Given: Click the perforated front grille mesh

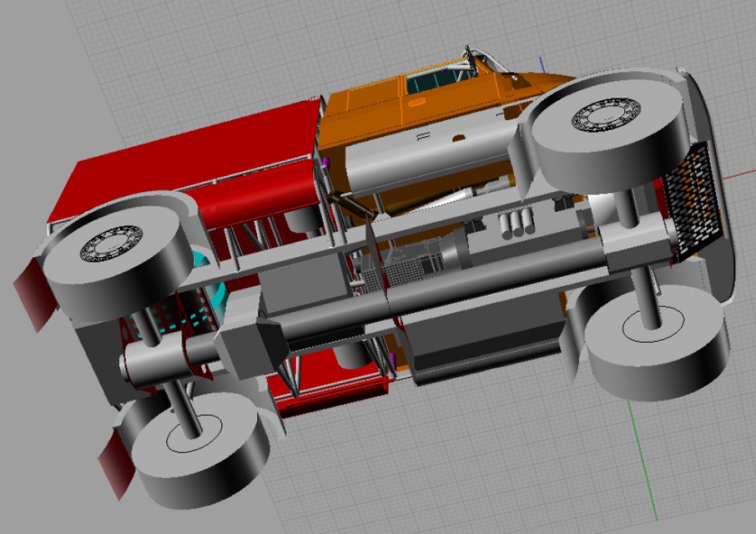Looking at the screenshot, I should (692, 203).
